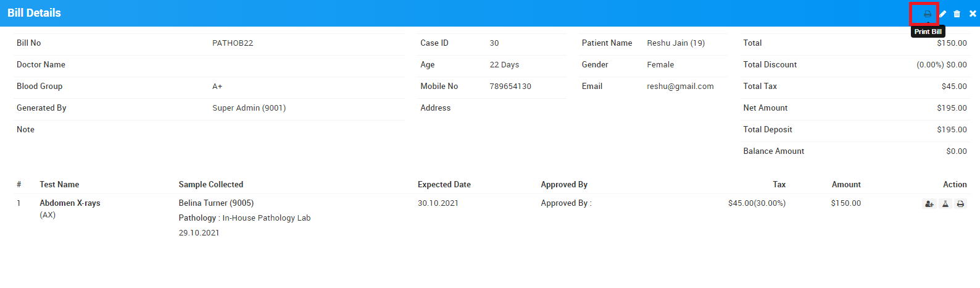The width and height of the screenshot is (980, 288).
Task: Delete the bill with the trash icon
Action: coord(957,14)
